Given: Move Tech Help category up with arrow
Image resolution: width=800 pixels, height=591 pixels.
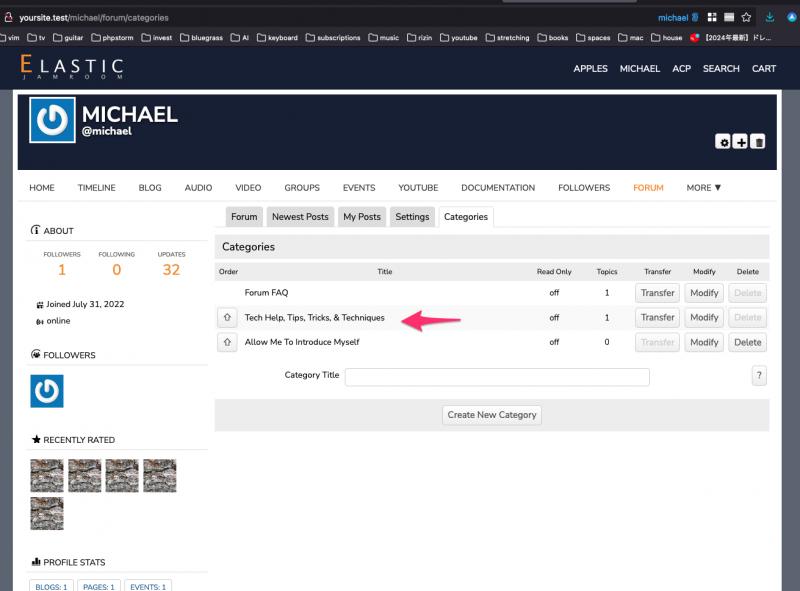Looking at the screenshot, I should point(227,318).
